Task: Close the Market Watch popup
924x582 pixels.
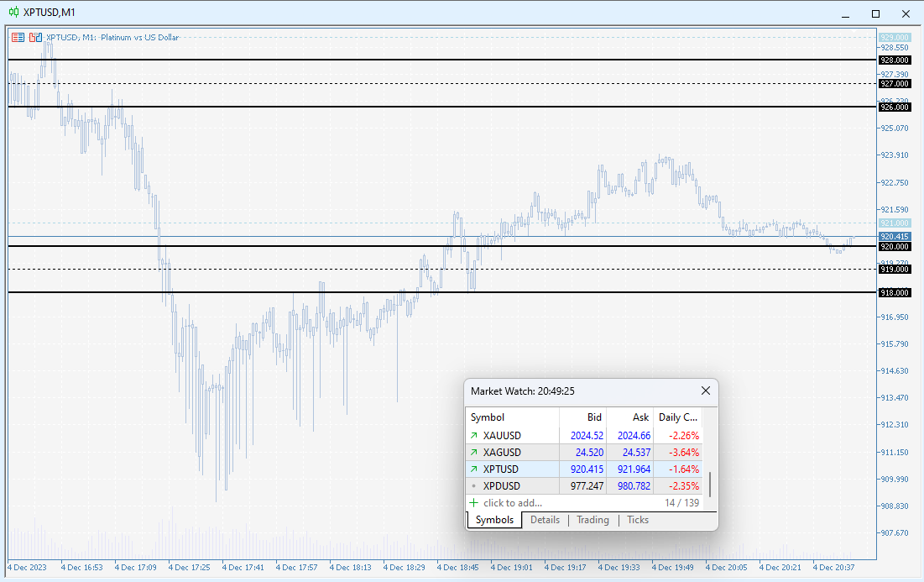Action: tap(706, 391)
